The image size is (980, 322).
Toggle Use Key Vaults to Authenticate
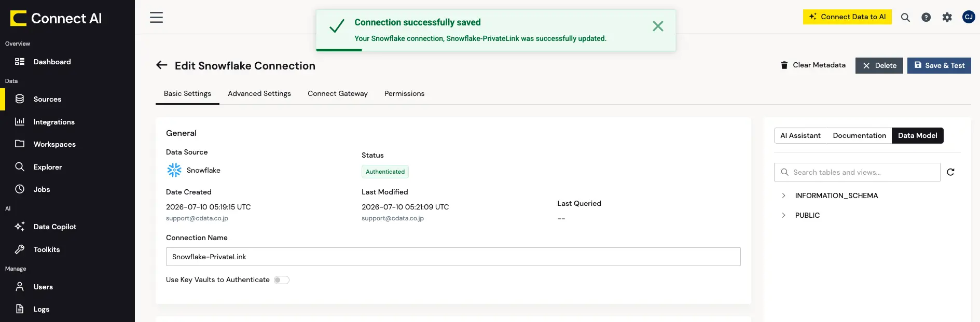tap(282, 280)
